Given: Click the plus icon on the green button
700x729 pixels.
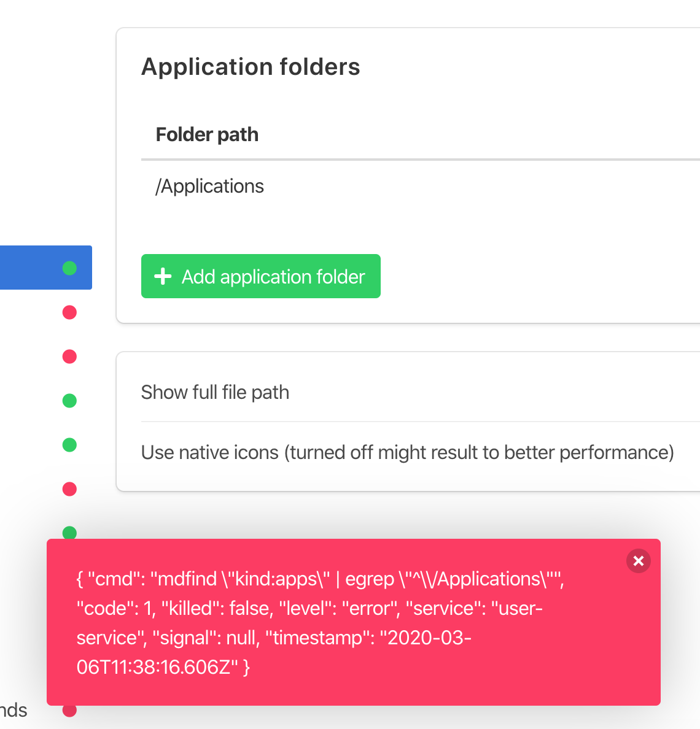Looking at the screenshot, I should [163, 276].
